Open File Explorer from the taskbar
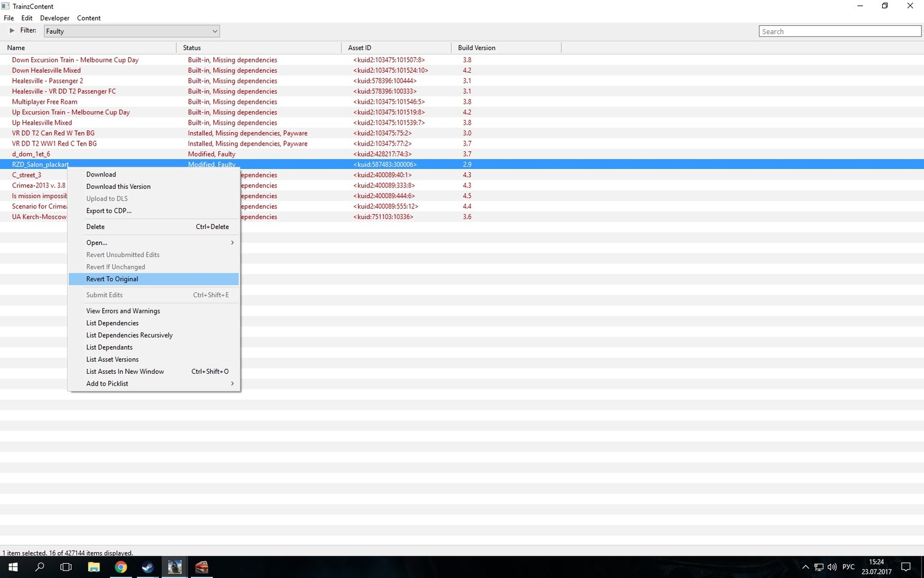The image size is (924, 578). tap(94, 567)
